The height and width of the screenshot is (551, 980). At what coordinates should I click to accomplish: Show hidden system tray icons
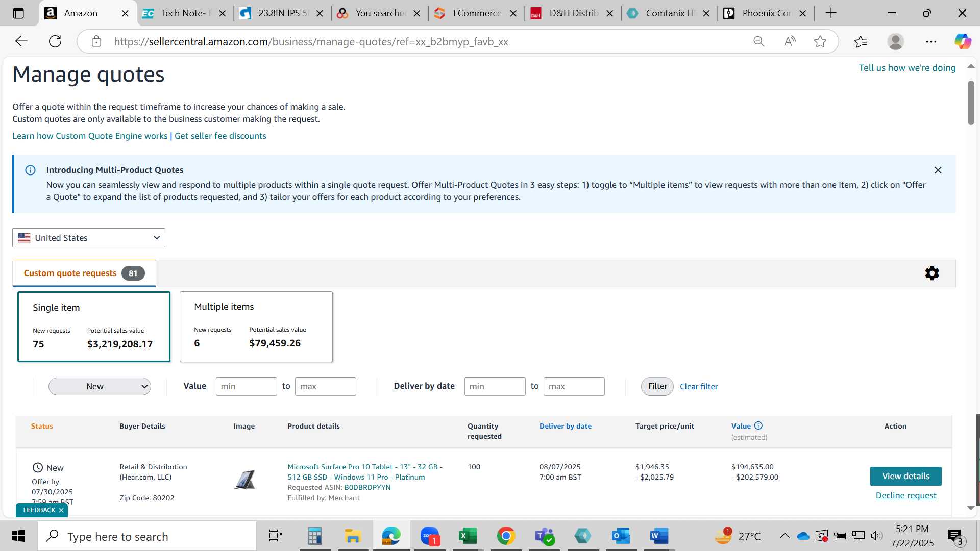click(785, 536)
